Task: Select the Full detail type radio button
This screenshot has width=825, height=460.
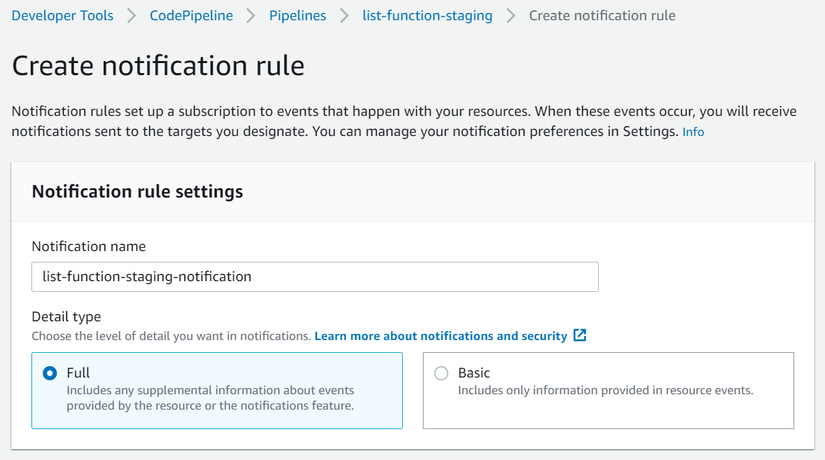Action: coord(50,373)
